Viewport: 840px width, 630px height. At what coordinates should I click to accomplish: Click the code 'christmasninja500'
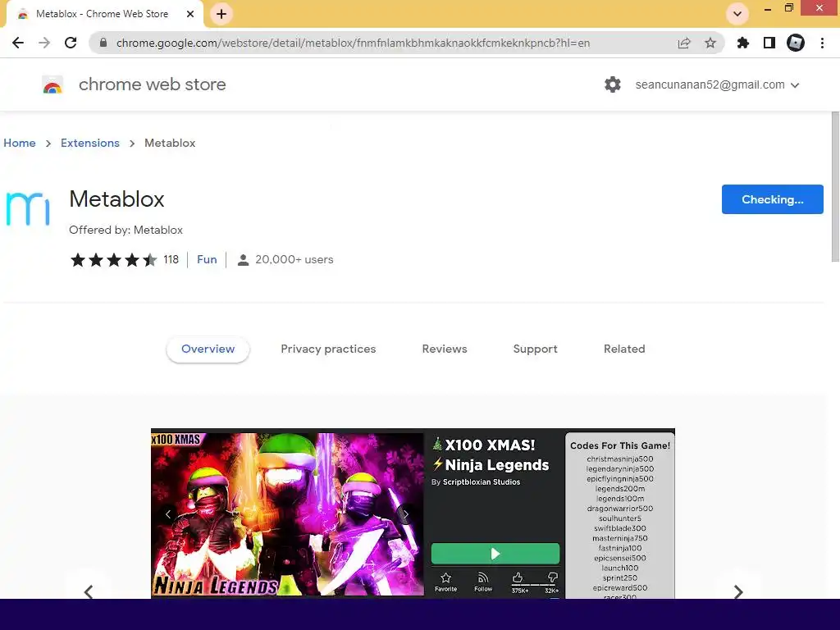[620, 459]
